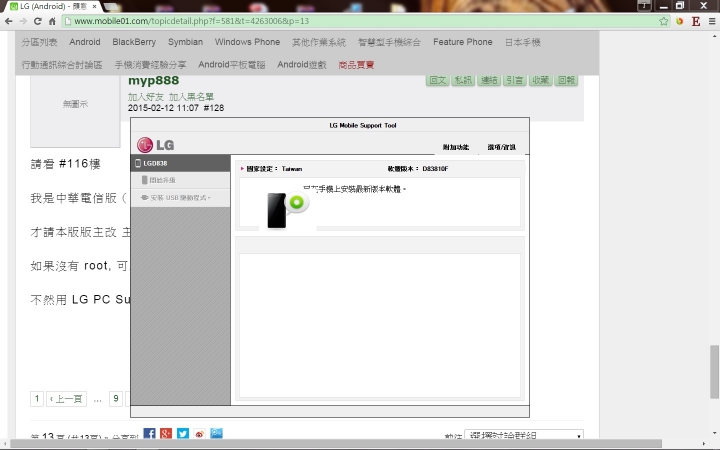This screenshot has height=450, width=720.
Task: Open the Feature Phone forum section
Action: pos(462,42)
